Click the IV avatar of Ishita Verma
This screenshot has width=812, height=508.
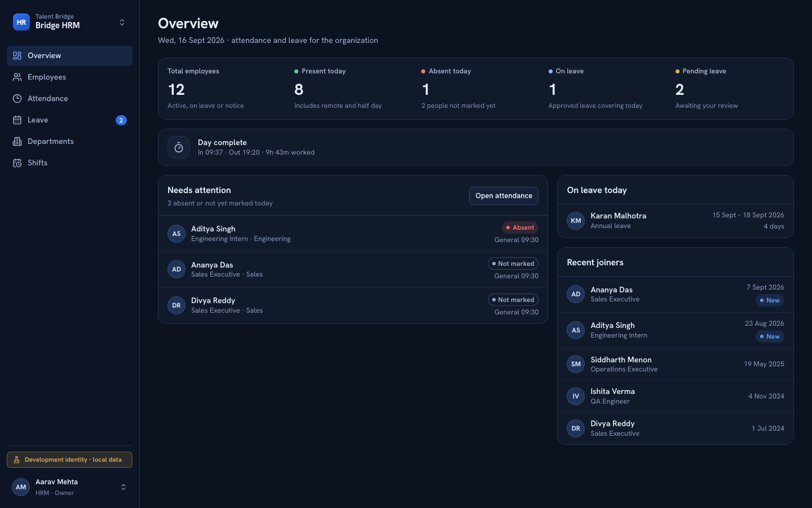(x=576, y=396)
